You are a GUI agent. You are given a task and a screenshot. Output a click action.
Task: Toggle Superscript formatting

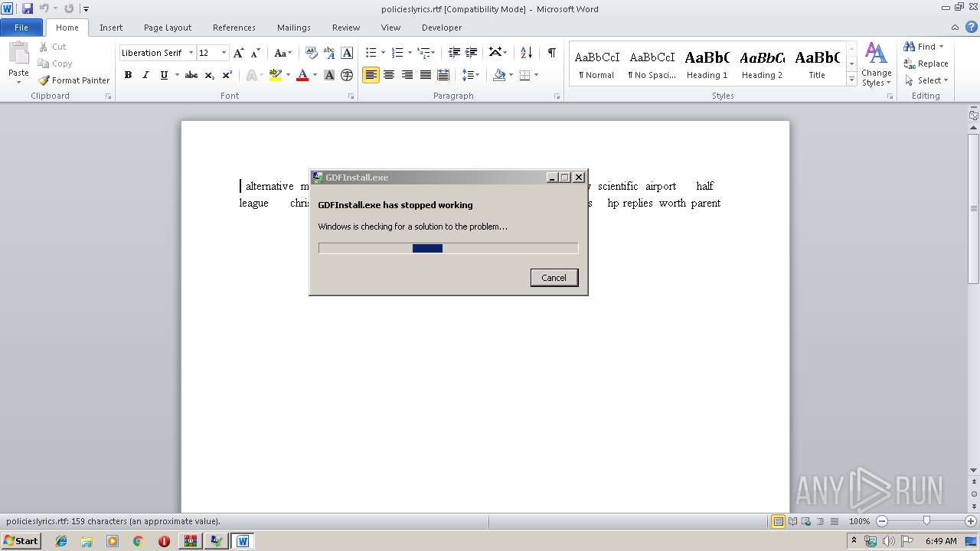coord(227,75)
